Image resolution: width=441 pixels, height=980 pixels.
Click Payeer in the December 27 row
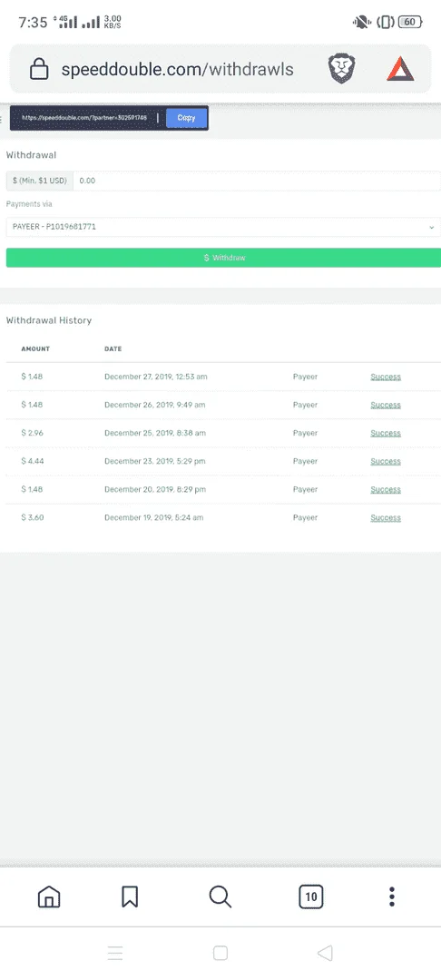306,377
